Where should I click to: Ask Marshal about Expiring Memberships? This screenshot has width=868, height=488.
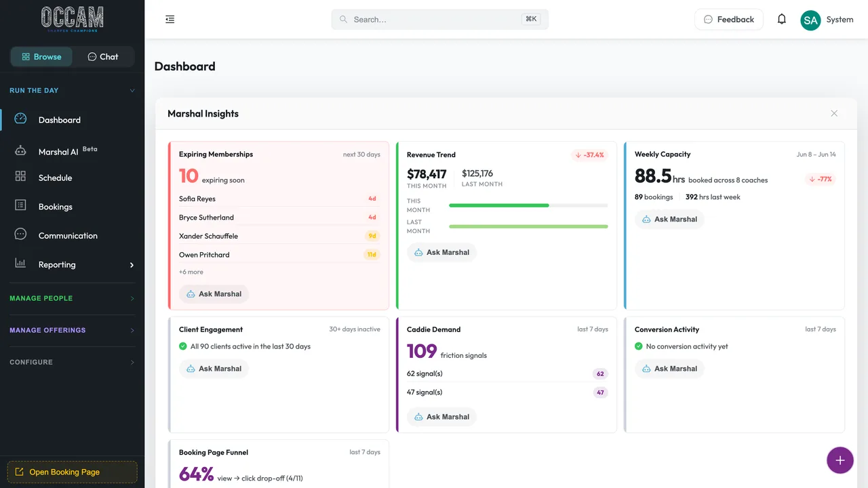coord(214,294)
